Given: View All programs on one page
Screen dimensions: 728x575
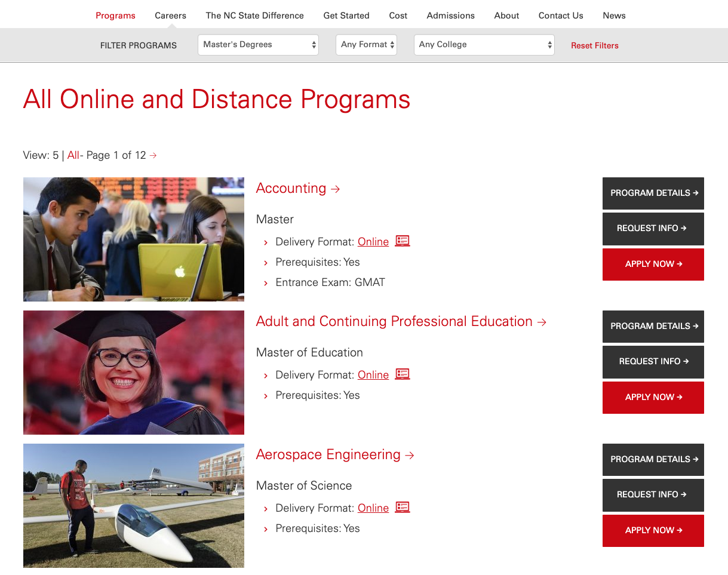Looking at the screenshot, I should pyautogui.click(x=73, y=155).
